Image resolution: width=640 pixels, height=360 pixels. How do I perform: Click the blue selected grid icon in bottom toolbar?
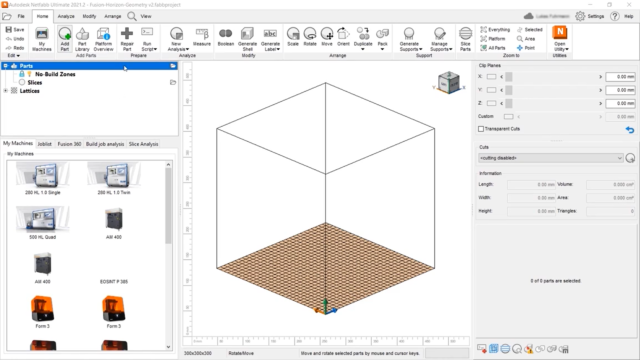click(493, 349)
